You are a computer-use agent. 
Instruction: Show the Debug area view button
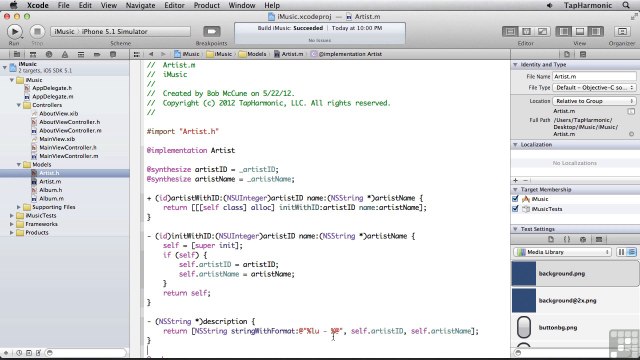tap(580, 31)
